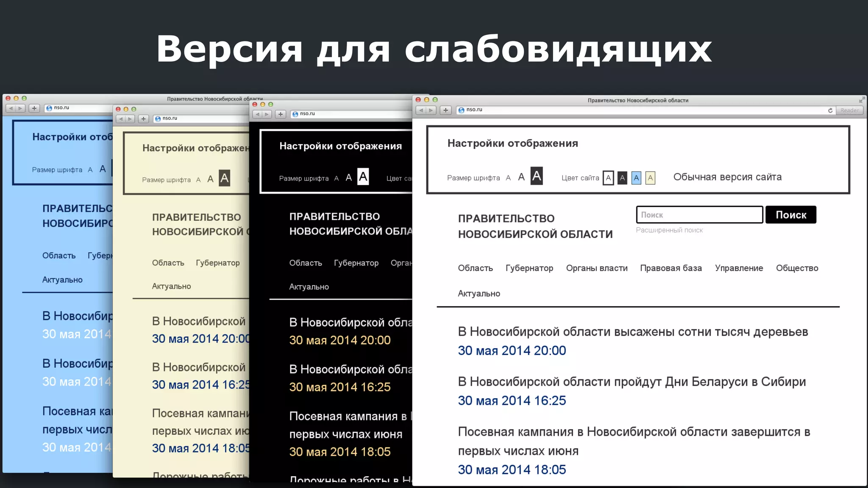Open 'Область' menu in white window
This screenshot has height=488, width=868.
tap(475, 268)
